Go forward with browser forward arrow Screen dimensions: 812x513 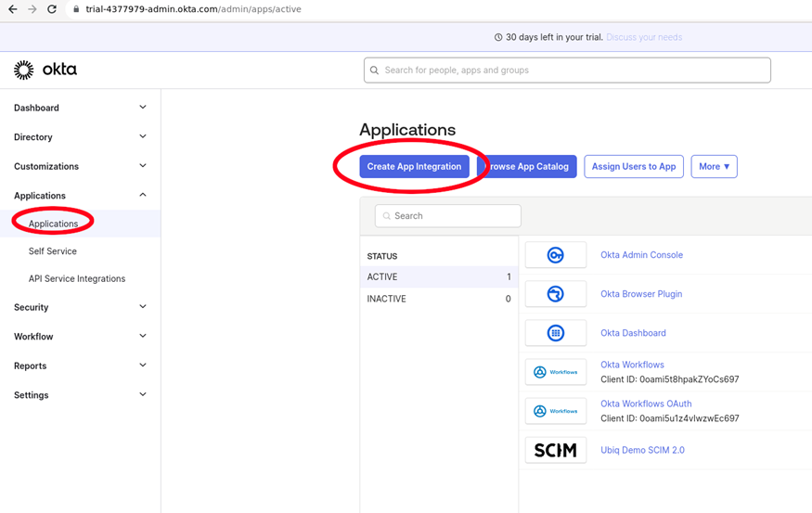point(32,9)
